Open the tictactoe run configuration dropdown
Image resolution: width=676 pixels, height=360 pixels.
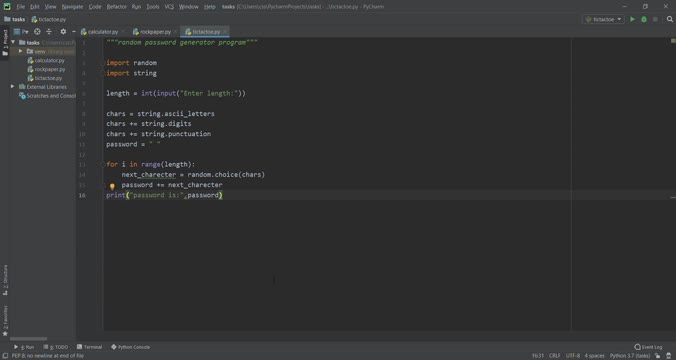tap(603, 19)
